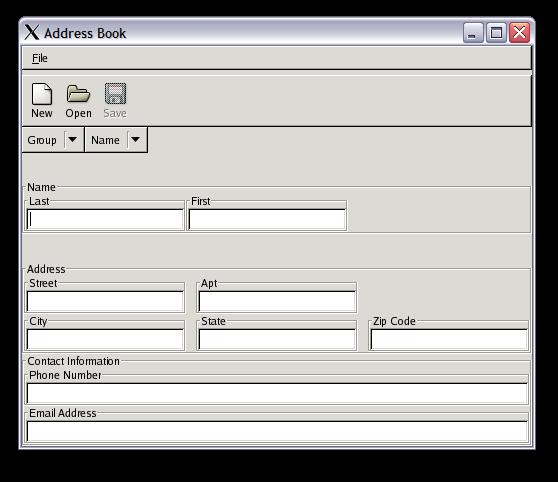This screenshot has height=482, width=558.
Task: Click the grayed-out Save floppy icon
Action: 115,94
